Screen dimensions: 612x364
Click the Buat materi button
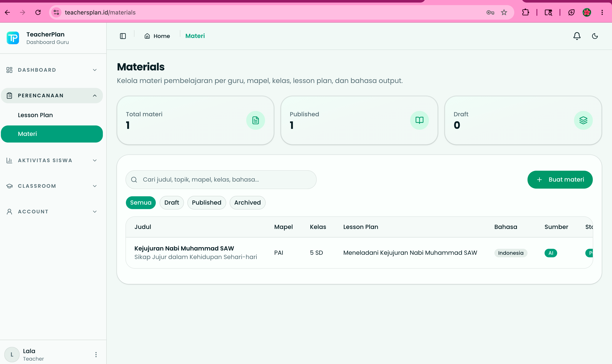click(560, 180)
